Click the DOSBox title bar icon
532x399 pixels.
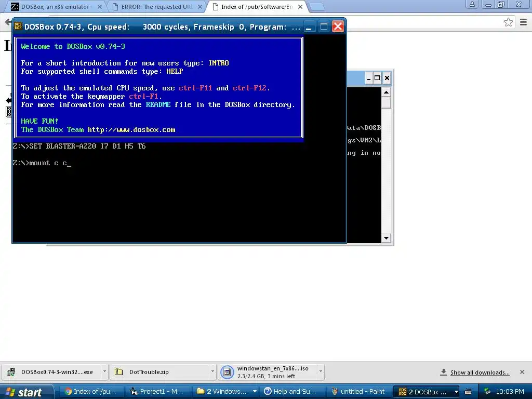tap(18, 26)
